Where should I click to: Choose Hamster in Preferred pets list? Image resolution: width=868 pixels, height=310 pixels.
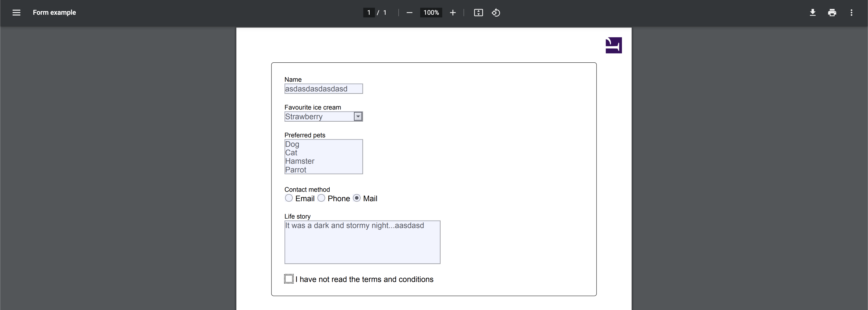click(300, 161)
